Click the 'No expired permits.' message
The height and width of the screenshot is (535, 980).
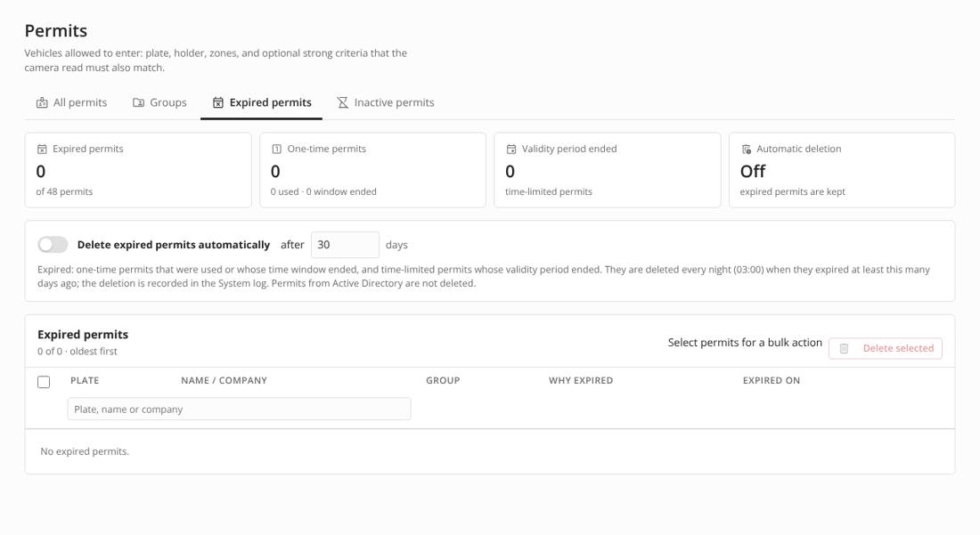(85, 451)
